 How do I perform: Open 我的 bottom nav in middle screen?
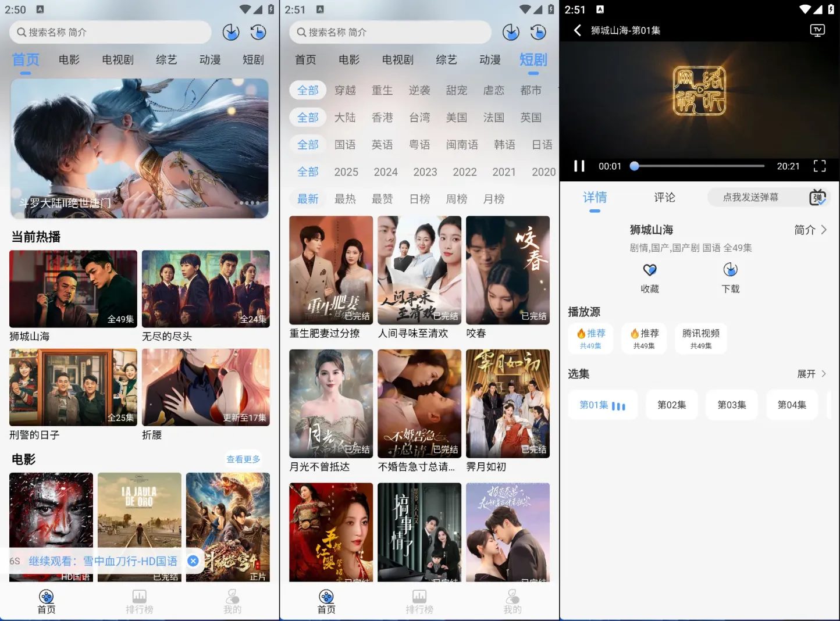(x=512, y=601)
